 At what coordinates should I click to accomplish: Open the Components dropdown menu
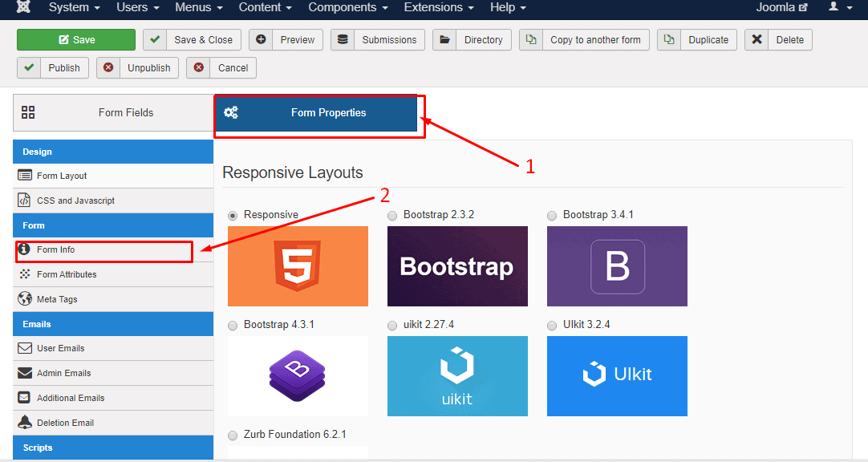(348, 7)
